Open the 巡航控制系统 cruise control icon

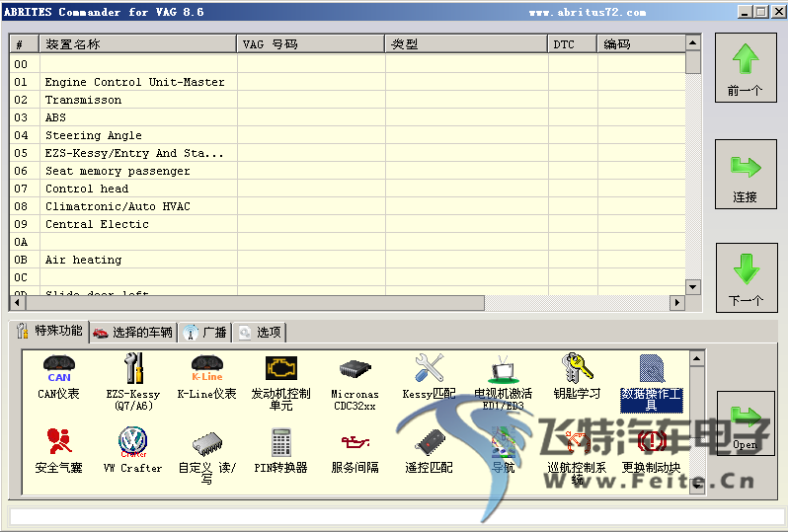coord(577,456)
